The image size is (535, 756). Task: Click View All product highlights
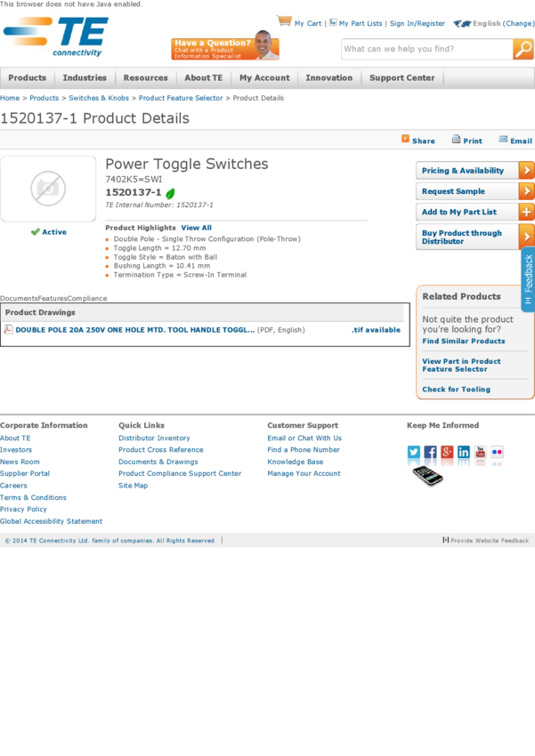point(197,228)
